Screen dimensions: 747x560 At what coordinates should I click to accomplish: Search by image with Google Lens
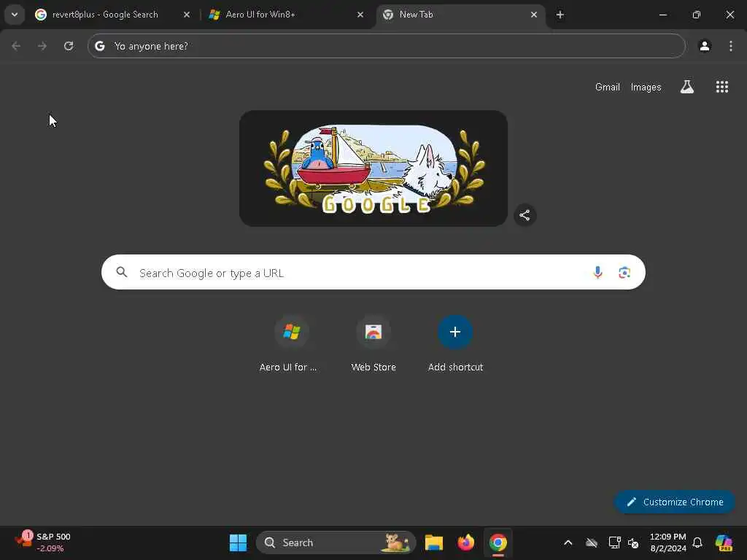624,272
